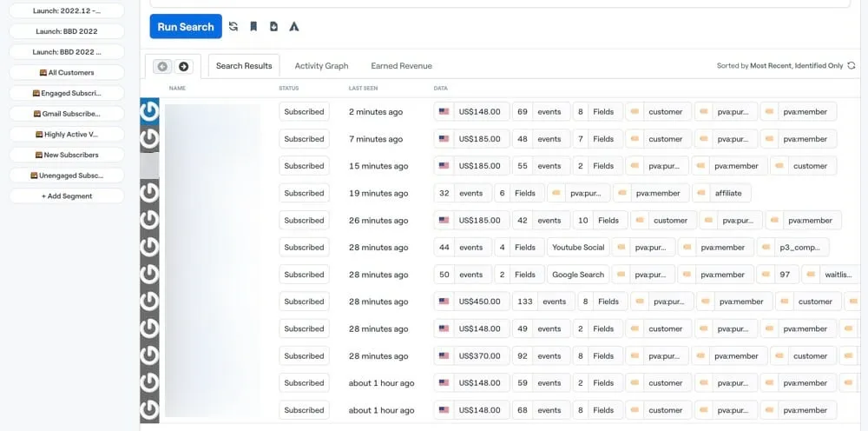Click the Youtube Social source tag
This screenshot has width=868, height=431.
(577, 248)
